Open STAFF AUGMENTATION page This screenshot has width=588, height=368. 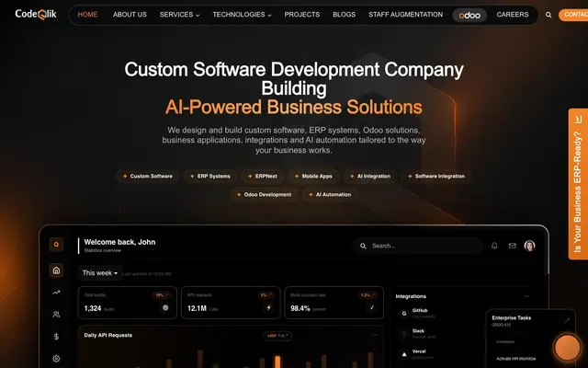[x=405, y=15]
